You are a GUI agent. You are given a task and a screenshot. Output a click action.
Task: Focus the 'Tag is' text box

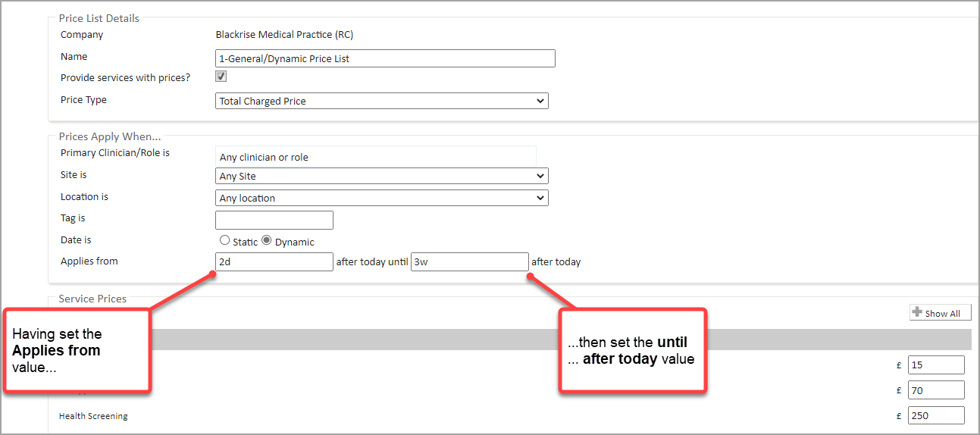pos(274,220)
